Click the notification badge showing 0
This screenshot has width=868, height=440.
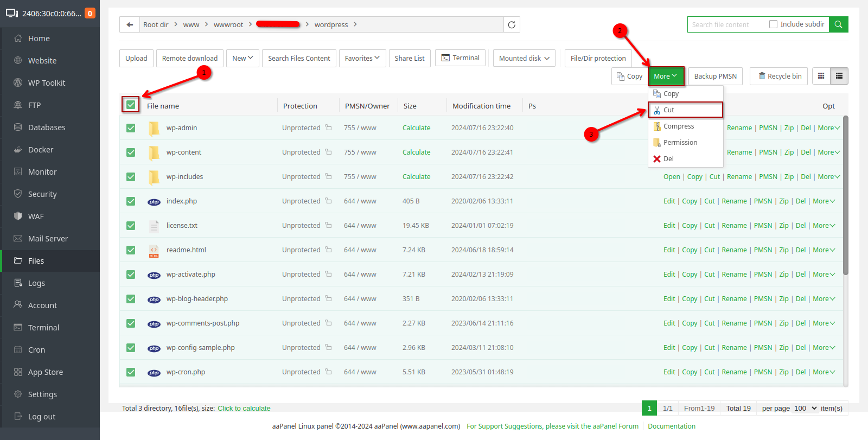pos(90,13)
